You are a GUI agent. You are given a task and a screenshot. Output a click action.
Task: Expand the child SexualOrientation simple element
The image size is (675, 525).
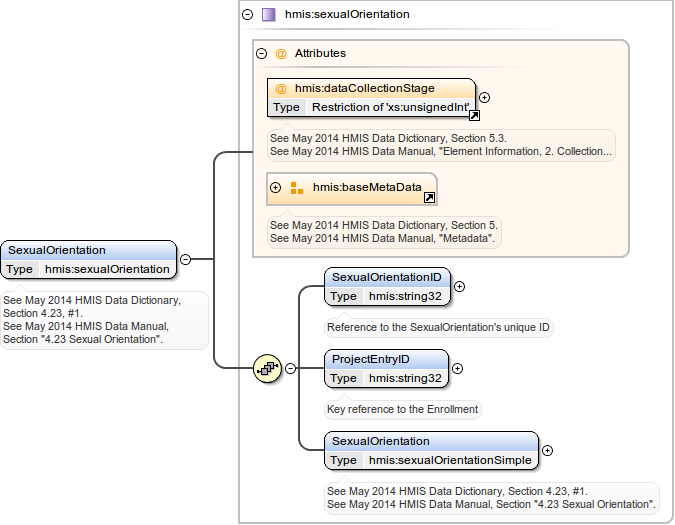click(547, 450)
